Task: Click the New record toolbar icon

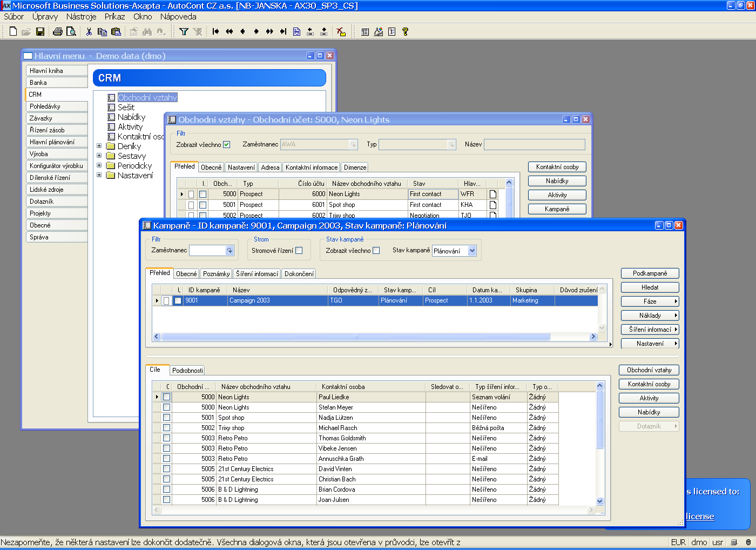Action: [13, 31]
